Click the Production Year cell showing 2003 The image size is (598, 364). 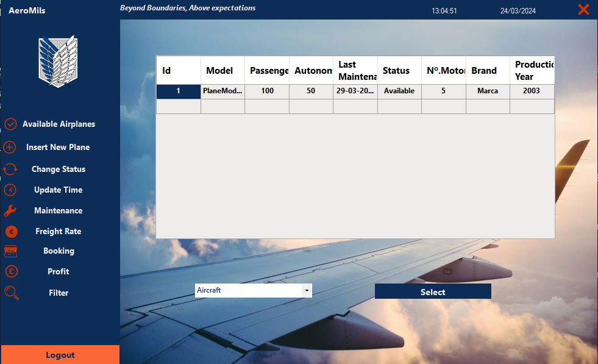[x=532, y=91]
